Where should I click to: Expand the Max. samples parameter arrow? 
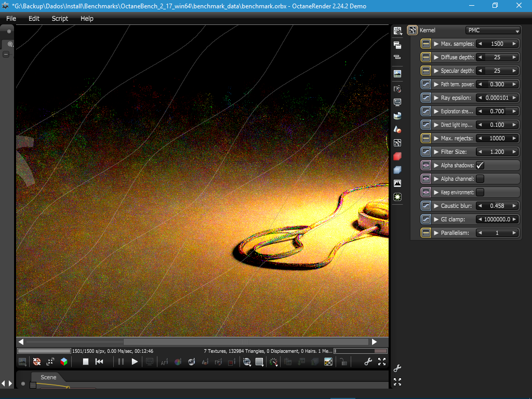436,44
